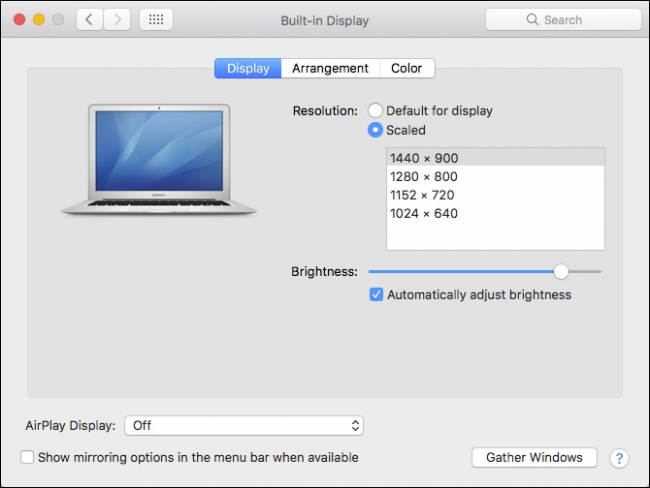Viewport: 650px width, 488px height.
Task: Open help with the question mark button
Action: (619, 458)
